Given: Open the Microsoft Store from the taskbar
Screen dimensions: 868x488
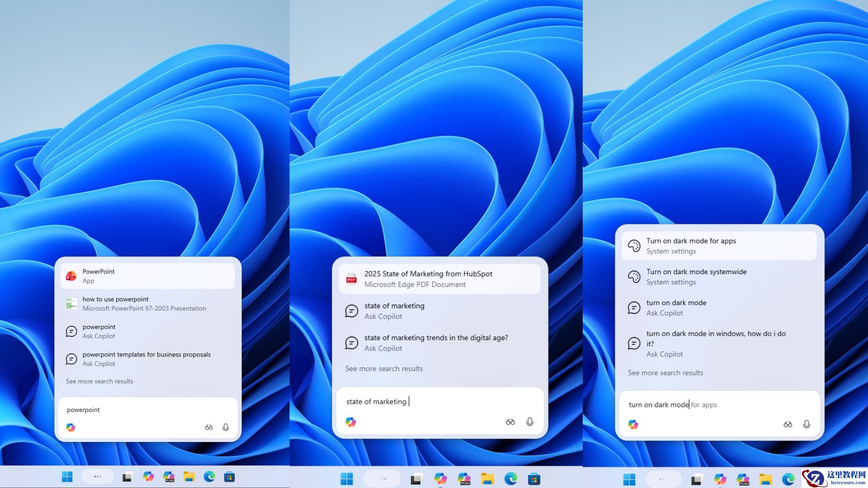Looking at the screenshot, I should 229,477.
